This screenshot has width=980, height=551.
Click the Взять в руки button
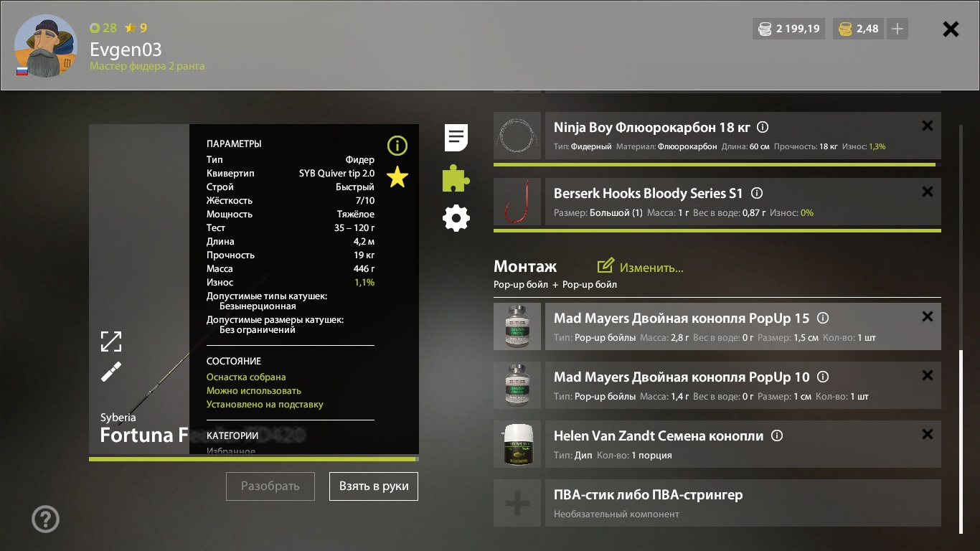[374, 486]
